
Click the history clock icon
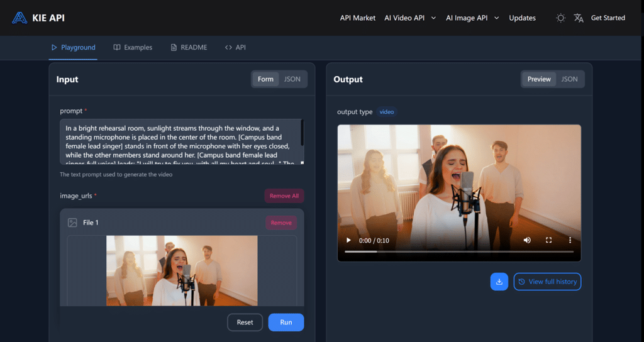coord(521,282)
